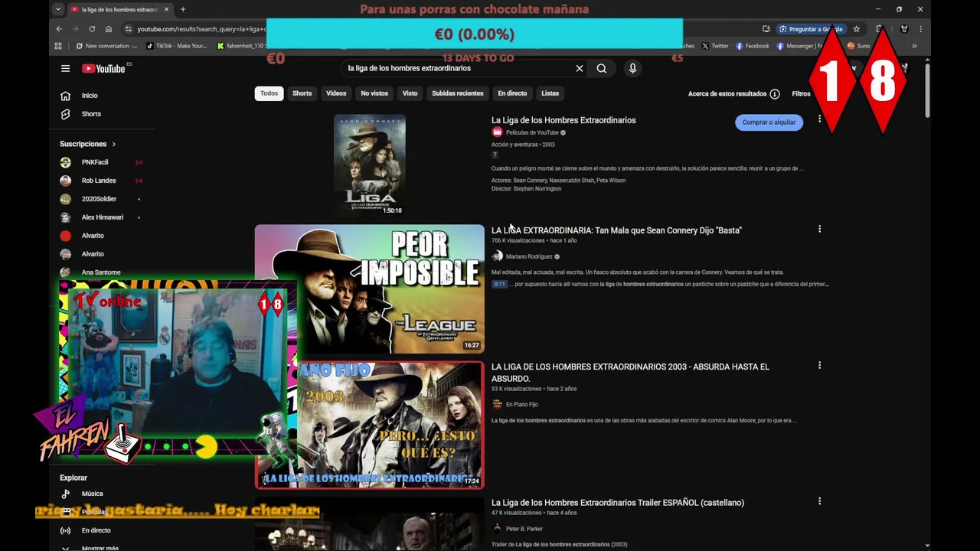980x551 pixels.
Task: Click info icon beside Acerca de estos resultados
Action: (775, 93)
